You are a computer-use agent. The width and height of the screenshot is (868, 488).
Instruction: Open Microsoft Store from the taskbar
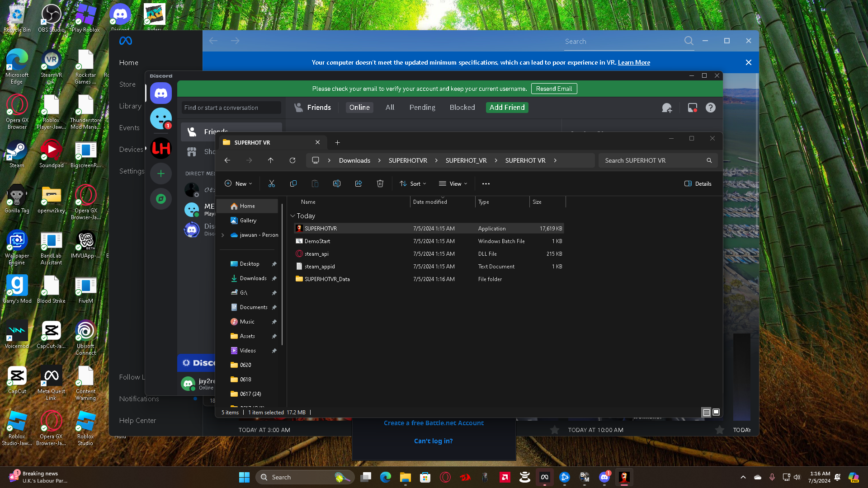425,477
